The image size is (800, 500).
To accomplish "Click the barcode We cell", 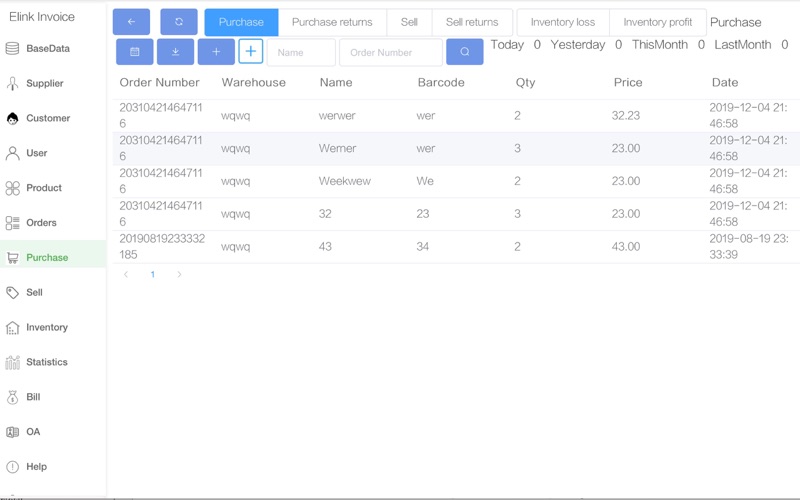I will (x=425, y=181).
